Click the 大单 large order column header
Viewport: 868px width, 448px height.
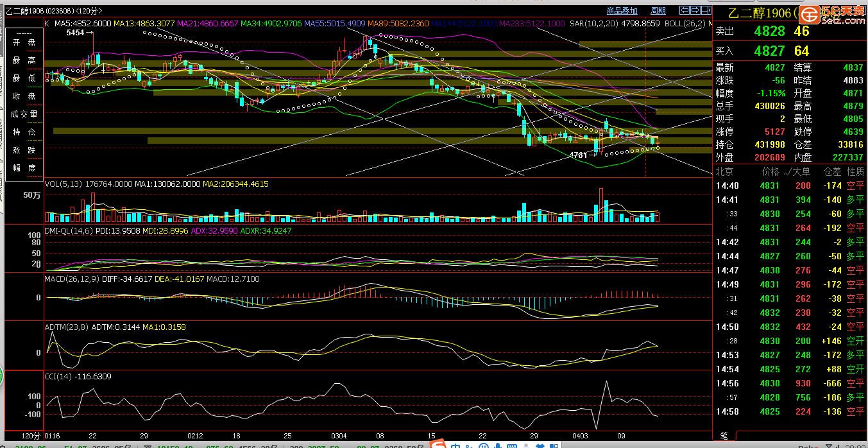(802, 171)
